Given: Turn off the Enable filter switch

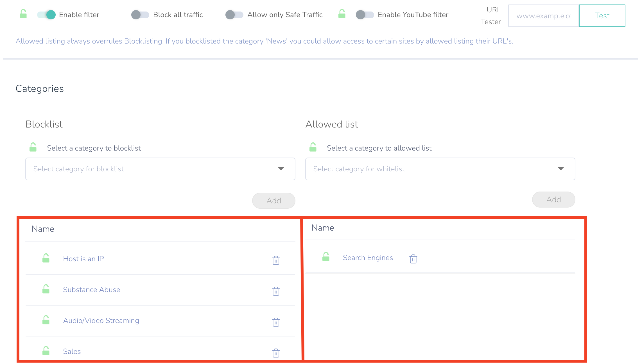Looking at the screenshot, I should 46,15.
